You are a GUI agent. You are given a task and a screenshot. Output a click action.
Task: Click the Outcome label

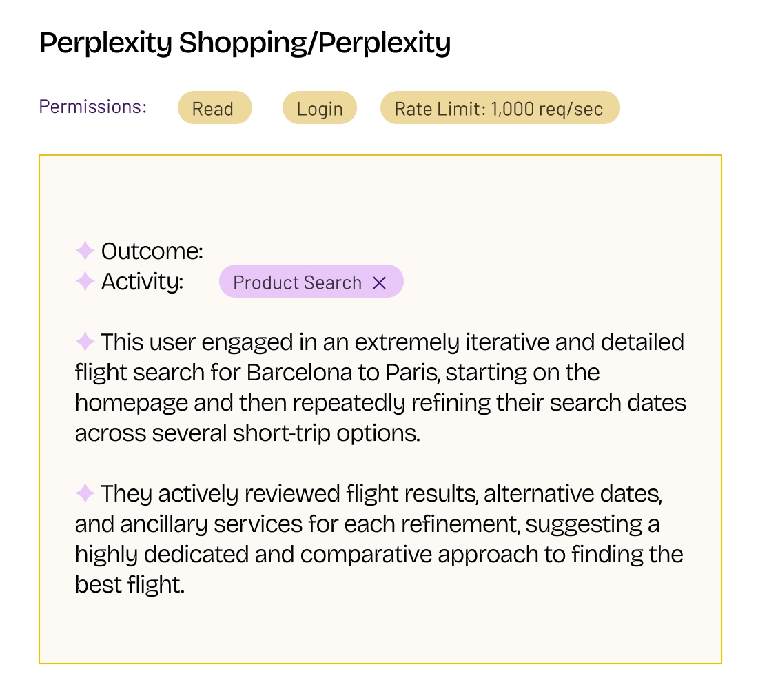tap(152, 251)
